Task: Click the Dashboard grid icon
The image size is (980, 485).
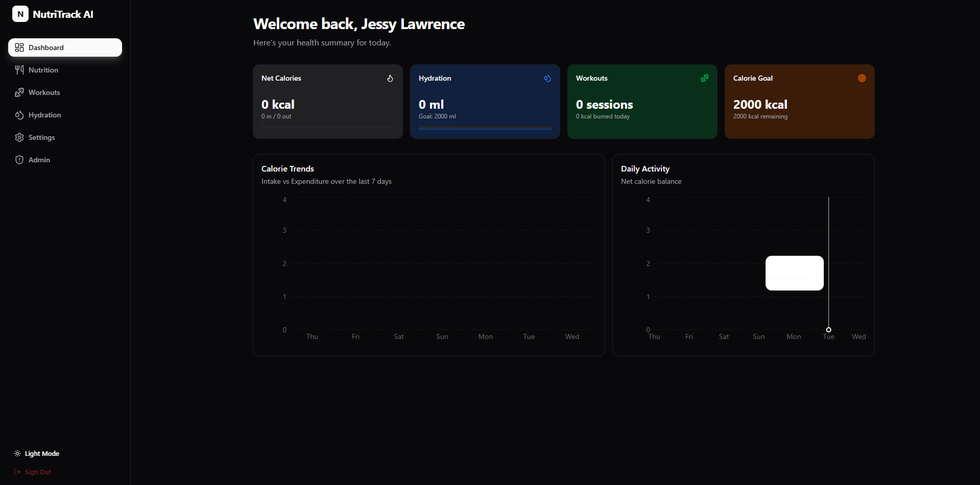Action: [19, 47]
